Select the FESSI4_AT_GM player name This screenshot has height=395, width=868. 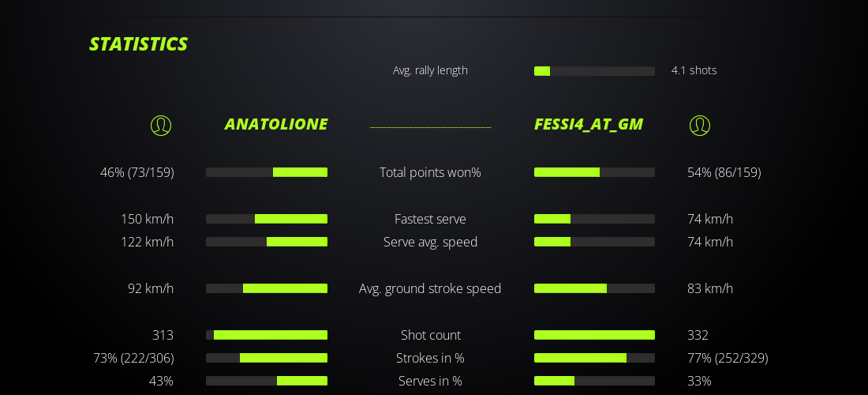589,124
